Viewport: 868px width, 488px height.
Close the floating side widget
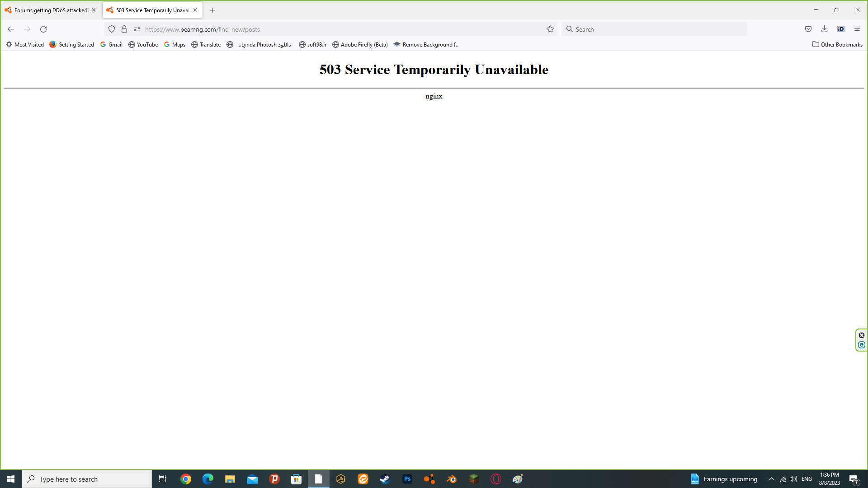[x=862, y=335]
